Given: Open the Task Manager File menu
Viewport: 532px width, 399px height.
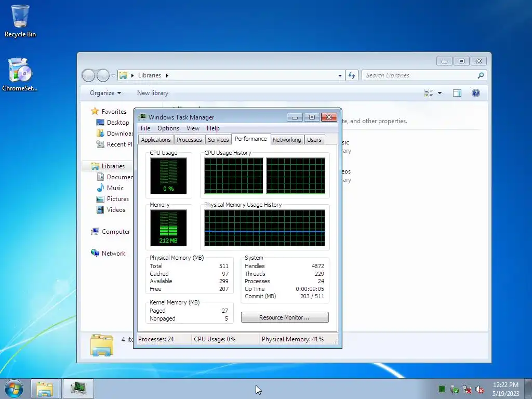Looking at the screenshot, I should coord(145,128).
